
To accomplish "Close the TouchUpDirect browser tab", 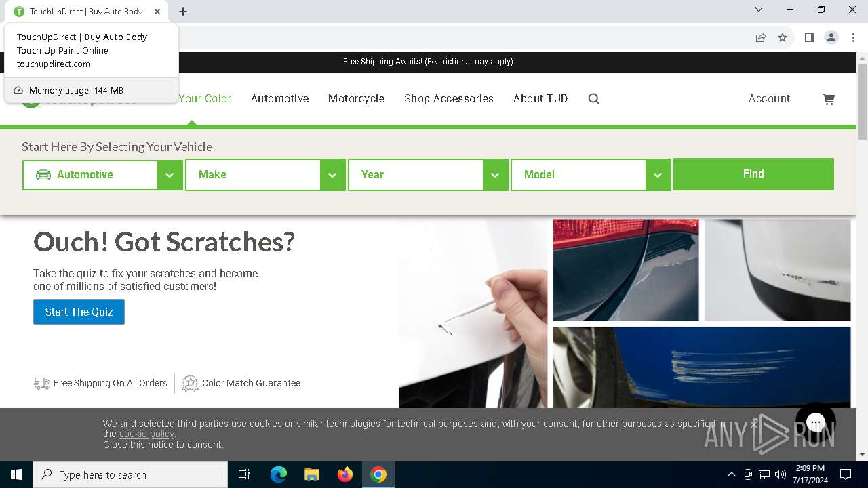I will click(158, 12).
